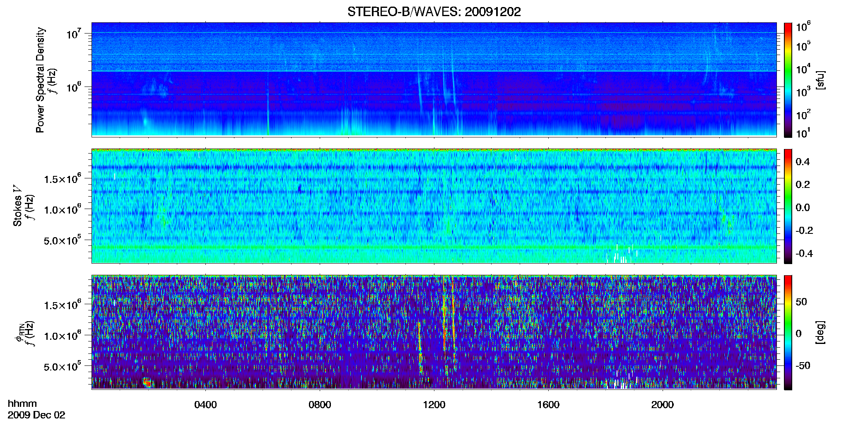Click the 1.5×10^6 tick of Stokes V panel

[x=63, y=178]
